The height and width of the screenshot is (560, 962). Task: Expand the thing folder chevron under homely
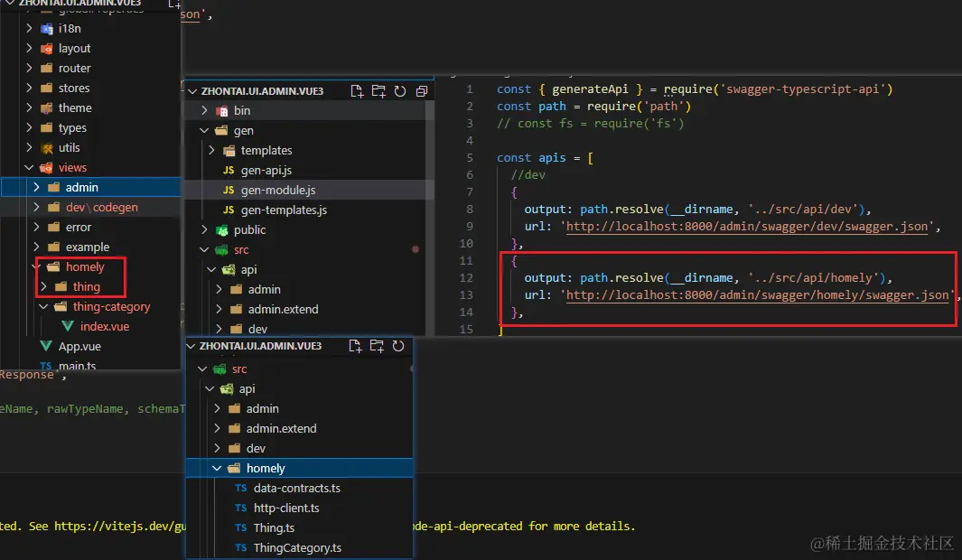[43, 286]
